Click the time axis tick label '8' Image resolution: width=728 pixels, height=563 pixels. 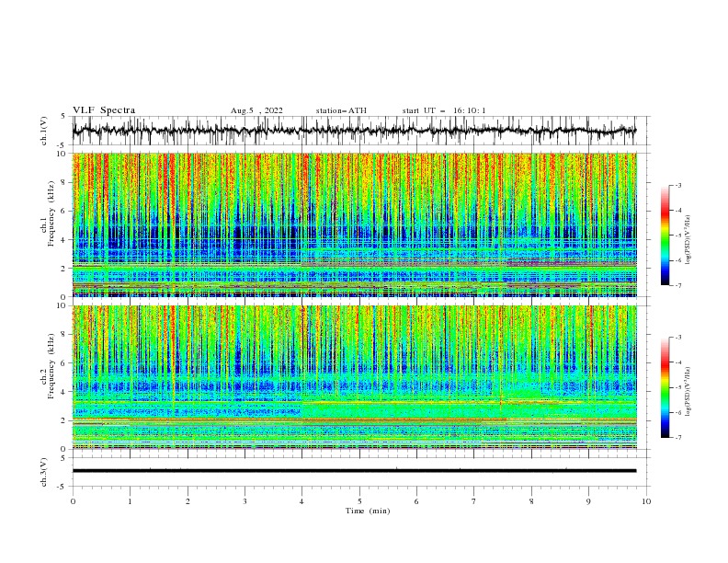[531, 501]
